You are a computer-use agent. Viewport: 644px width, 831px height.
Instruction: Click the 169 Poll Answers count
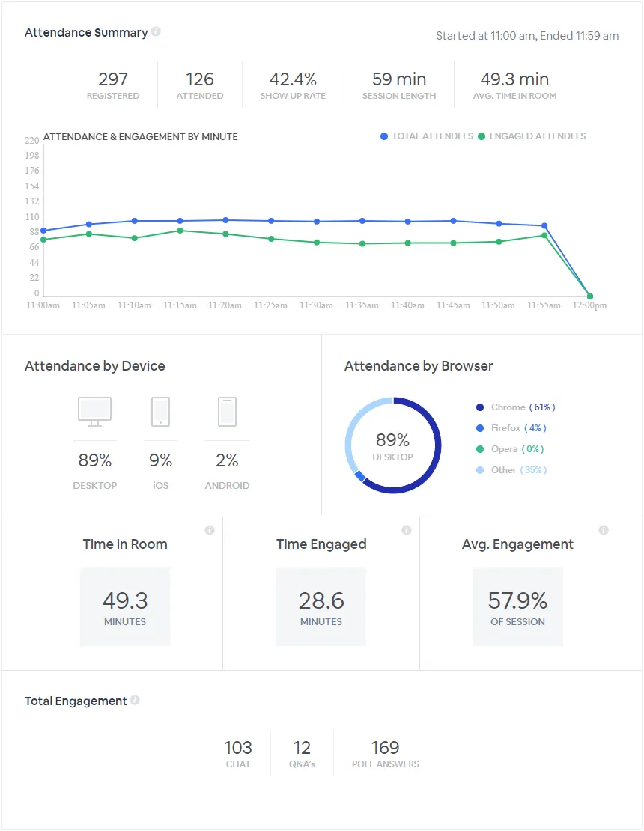point(386,753)
